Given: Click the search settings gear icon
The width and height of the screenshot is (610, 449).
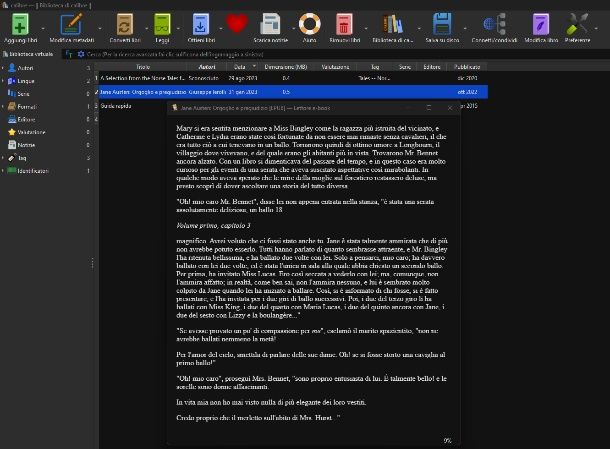Looking at the screenshot, I should click(x=81, y=54).
